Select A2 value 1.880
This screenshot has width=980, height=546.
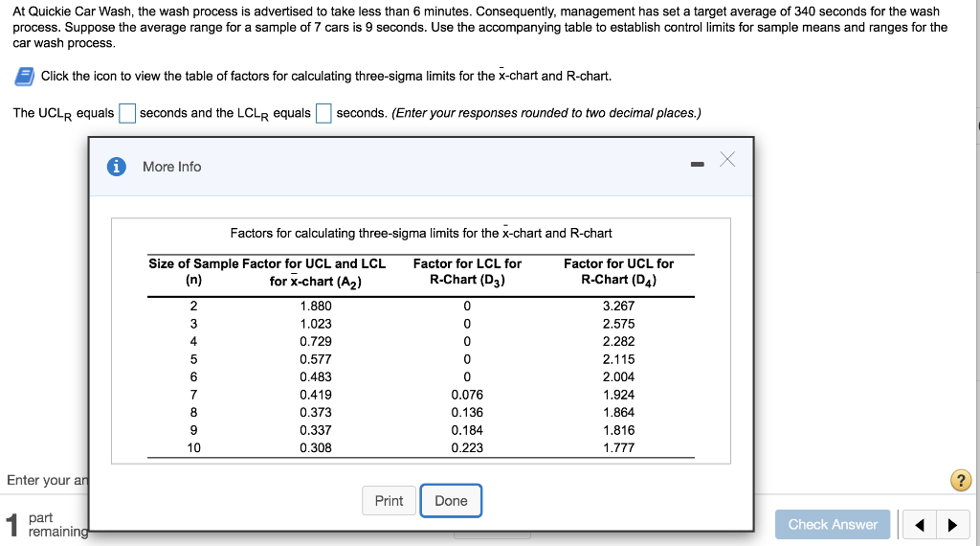pyautogui.click(x=316, y=306)
